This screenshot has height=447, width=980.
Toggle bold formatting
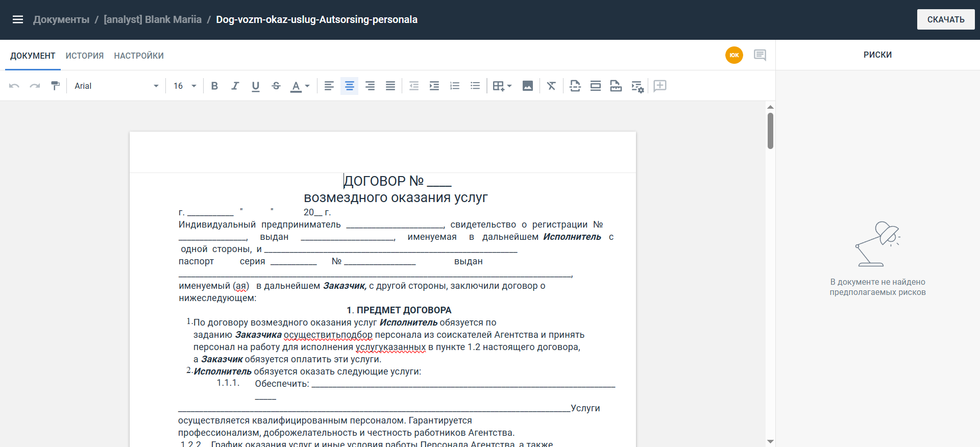[x=214, y=86]
